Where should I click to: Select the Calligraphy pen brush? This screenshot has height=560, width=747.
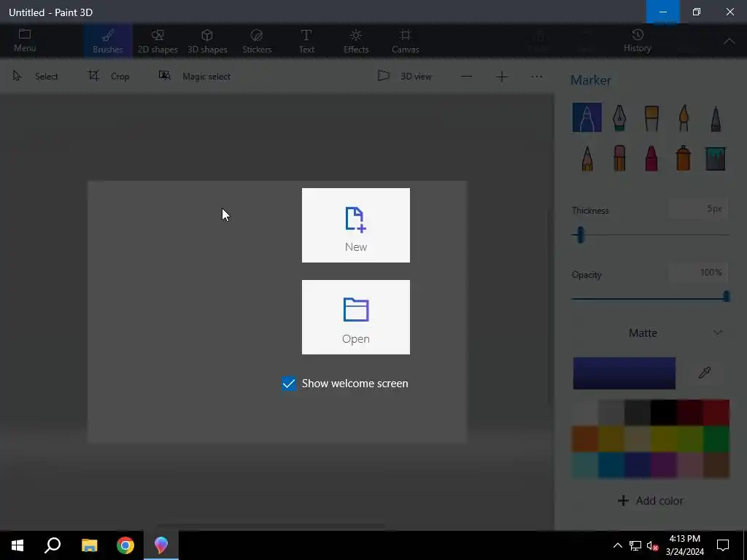(619, 117)
